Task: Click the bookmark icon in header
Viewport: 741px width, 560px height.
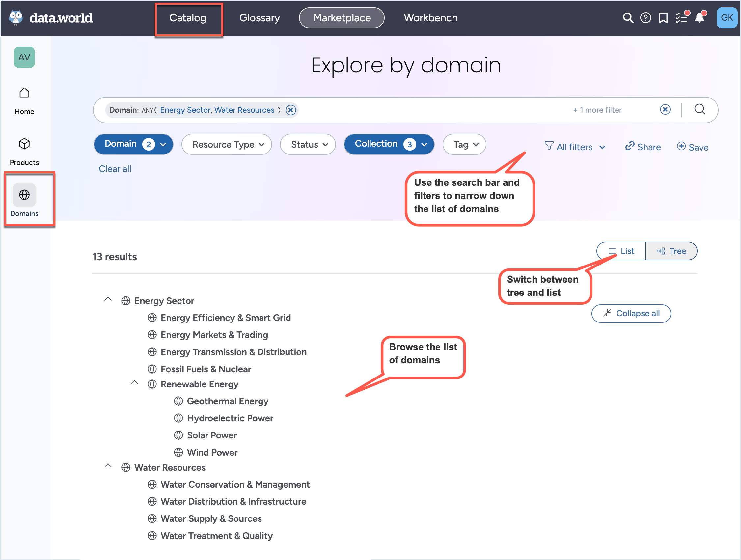Action: (x=663, y=18)
